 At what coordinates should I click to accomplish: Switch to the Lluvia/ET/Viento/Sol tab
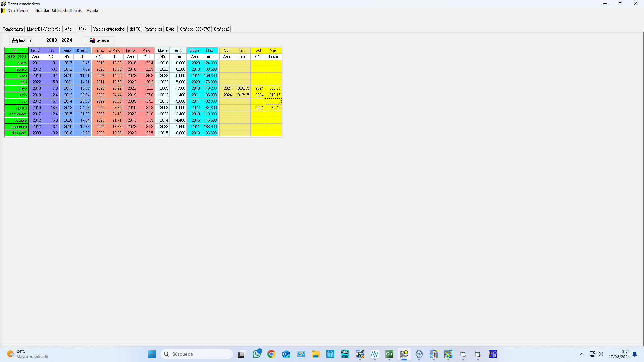coord(44,29)
